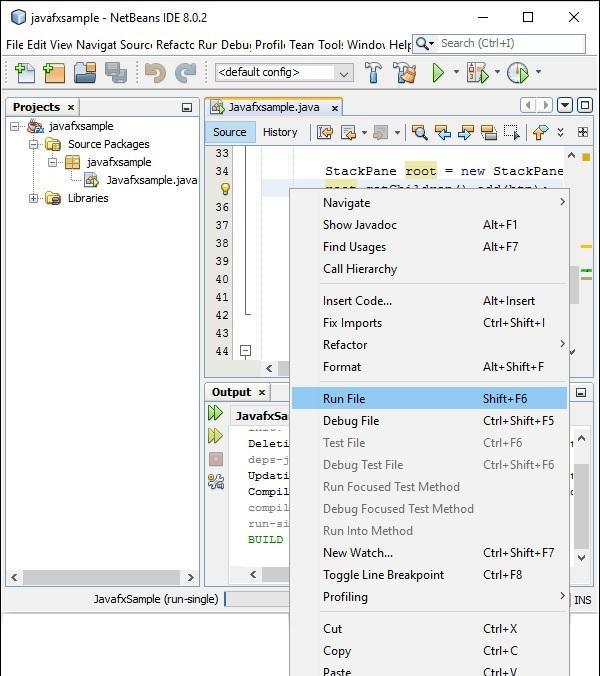The width and height of the screenshot is (600, 676).
Task: Select Run File in context menu
Action: tap(429, 398)
